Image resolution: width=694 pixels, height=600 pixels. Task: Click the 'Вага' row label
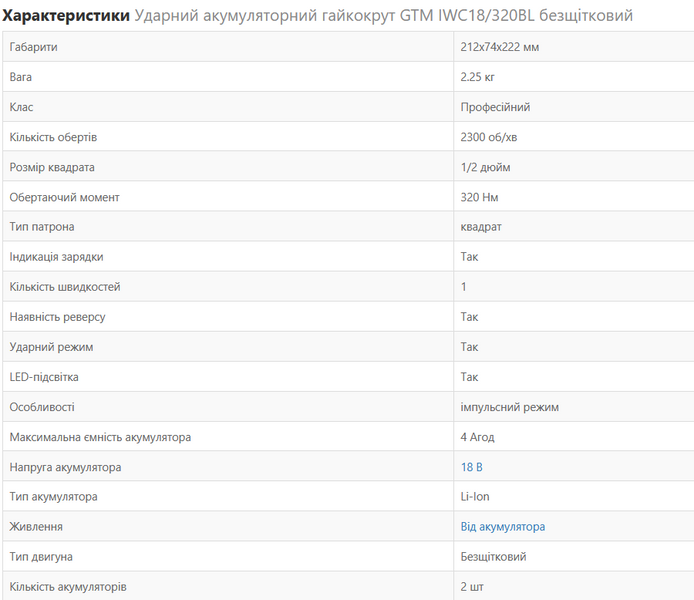(21, 77)
